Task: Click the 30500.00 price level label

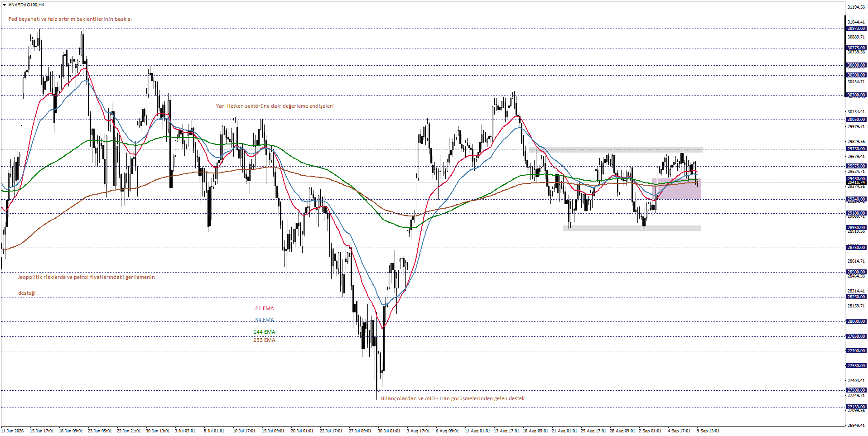Action: 856,75
